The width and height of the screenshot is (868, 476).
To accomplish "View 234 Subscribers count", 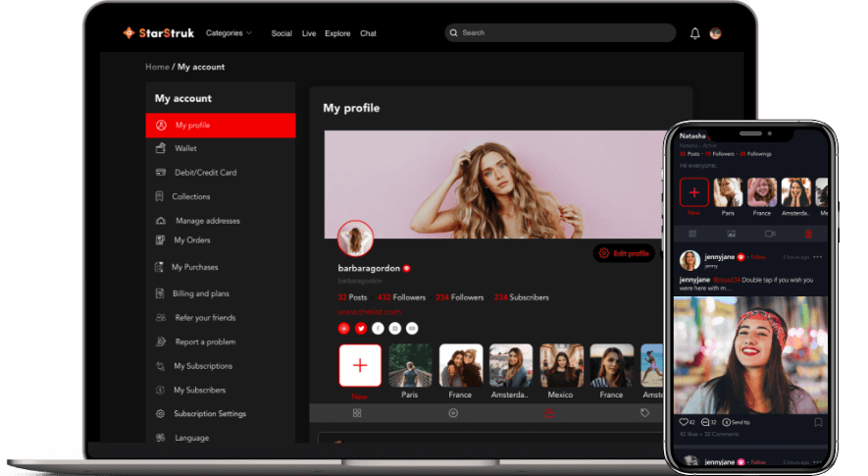I will click(x=522, y=297).
